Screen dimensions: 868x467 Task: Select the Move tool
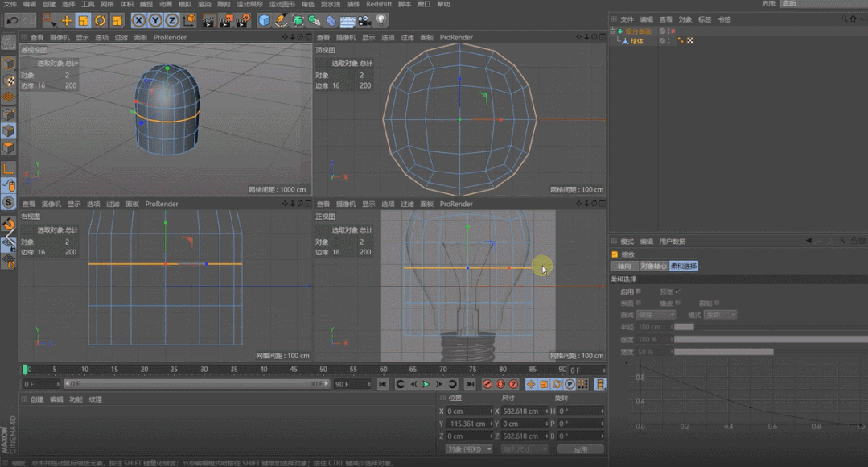(x=67, y=20)
